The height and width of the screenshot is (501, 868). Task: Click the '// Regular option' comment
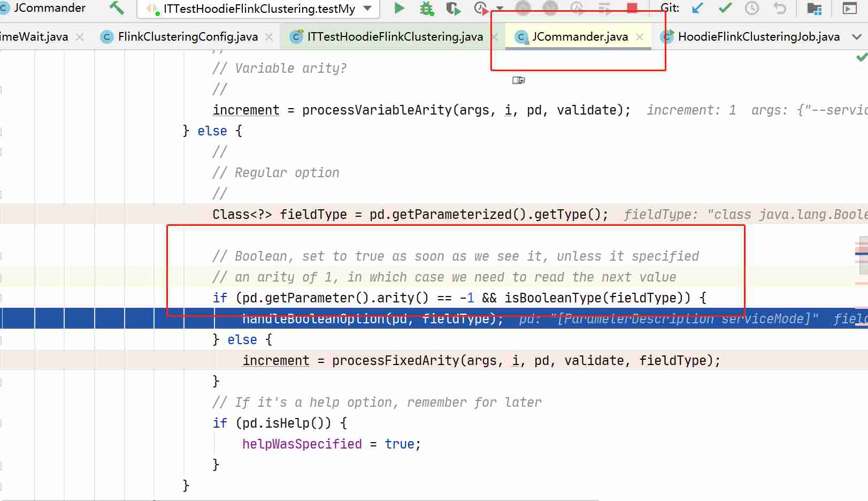click(x=276, y=173)
